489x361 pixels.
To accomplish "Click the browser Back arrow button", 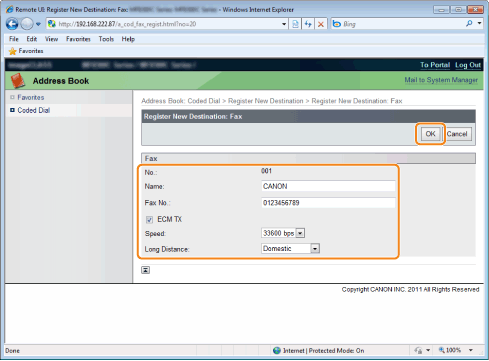I will click(12, 24).
